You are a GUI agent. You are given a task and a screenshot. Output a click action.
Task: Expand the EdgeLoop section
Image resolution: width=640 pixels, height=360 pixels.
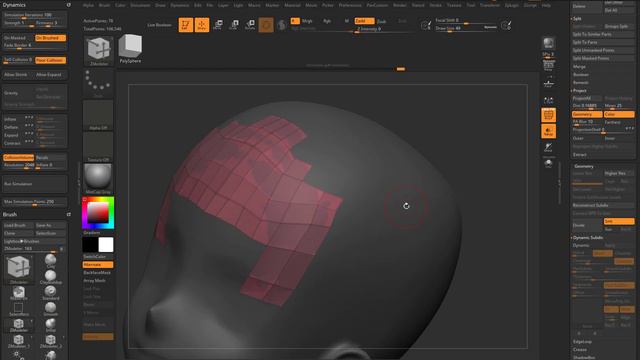(x=582, y=342)
